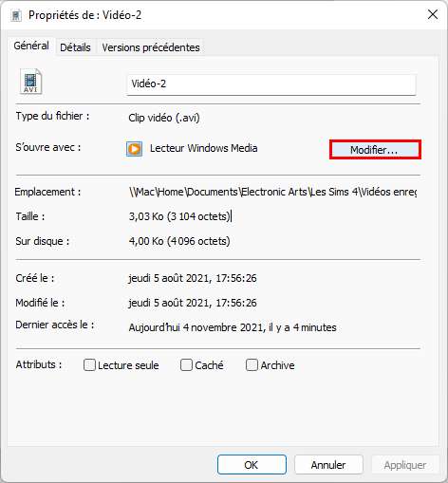Confirm with the OK button
The image size is (448, 483).
[x=252, y=465]
